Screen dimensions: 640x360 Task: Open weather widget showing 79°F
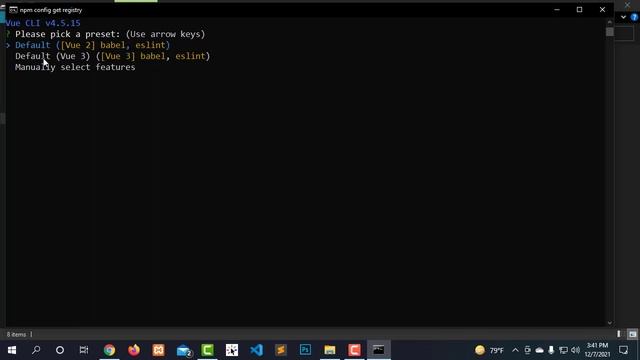pos(489,350)
